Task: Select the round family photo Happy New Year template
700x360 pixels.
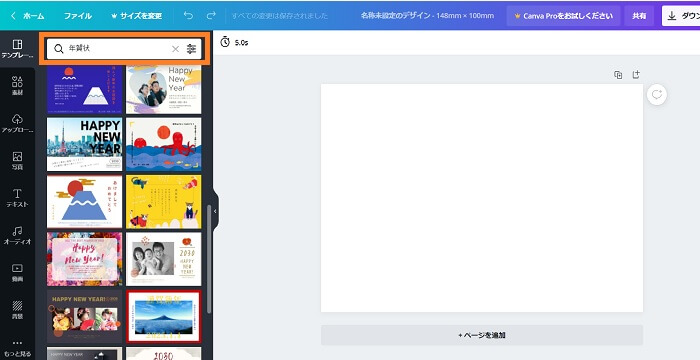Action: pyautogui.click(x=163, y=89)
